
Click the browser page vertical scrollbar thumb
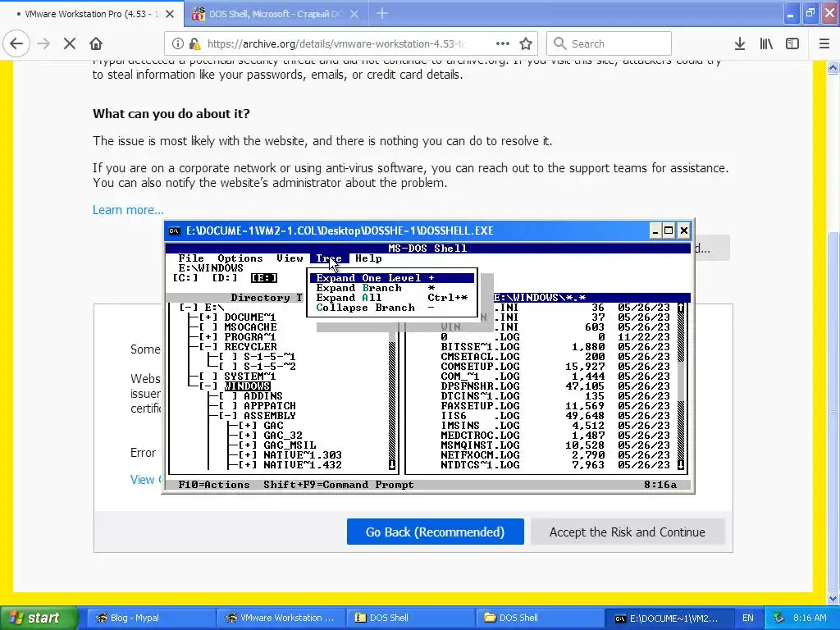point(833,410)
